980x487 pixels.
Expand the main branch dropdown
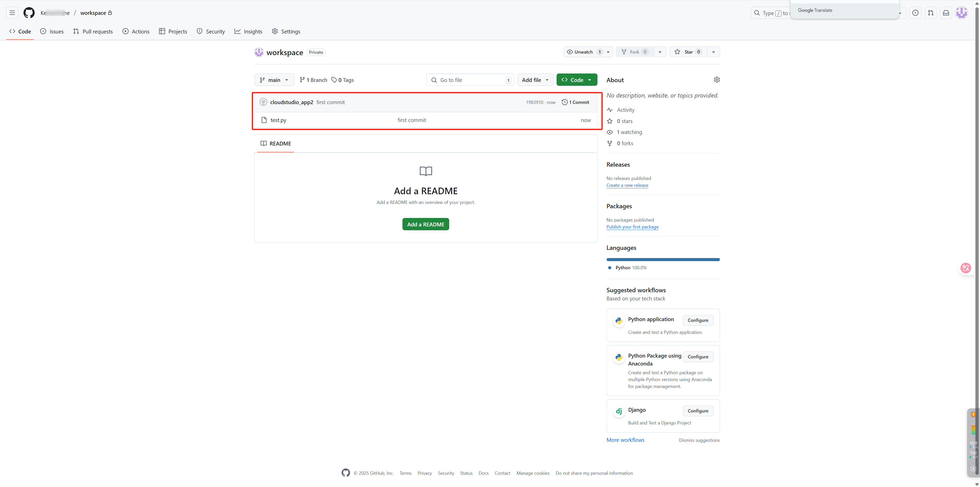tap(274, 80)
